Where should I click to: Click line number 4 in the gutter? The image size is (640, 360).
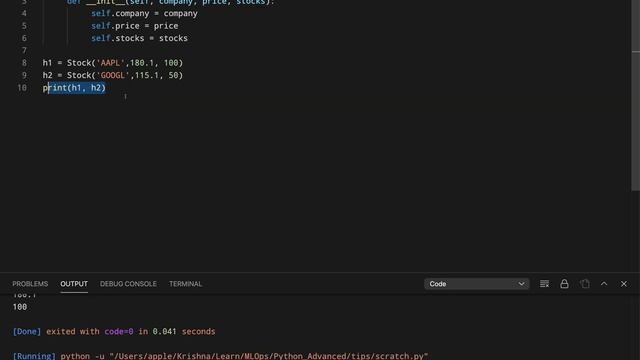[24, 13]
